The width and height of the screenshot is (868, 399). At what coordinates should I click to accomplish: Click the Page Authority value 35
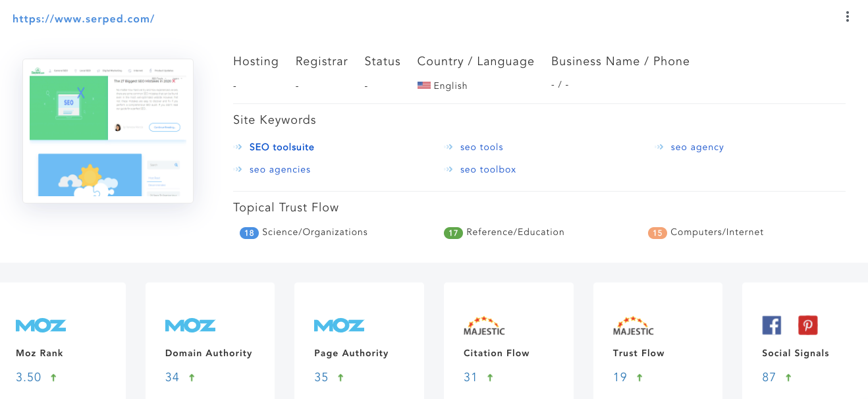click(x=321, y=377)
